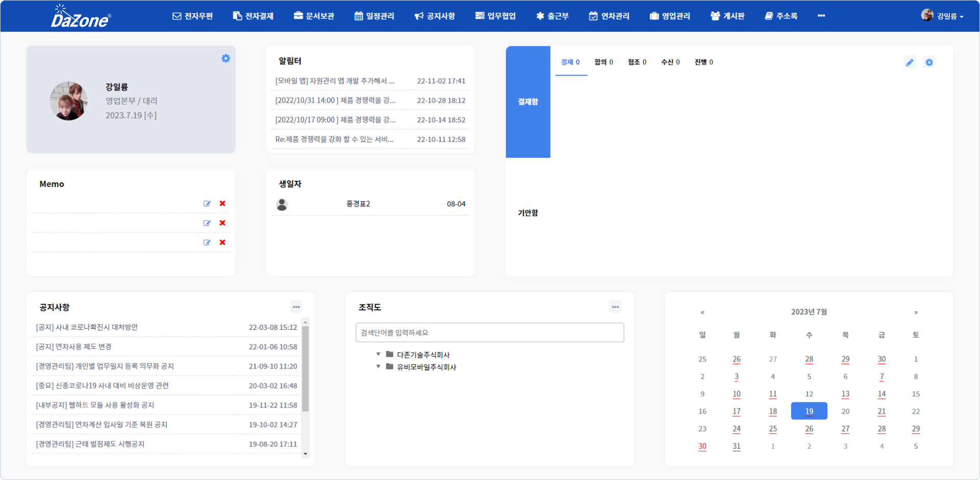Delete the second Memo entry

pyautogui.click(x=223, y=223)
